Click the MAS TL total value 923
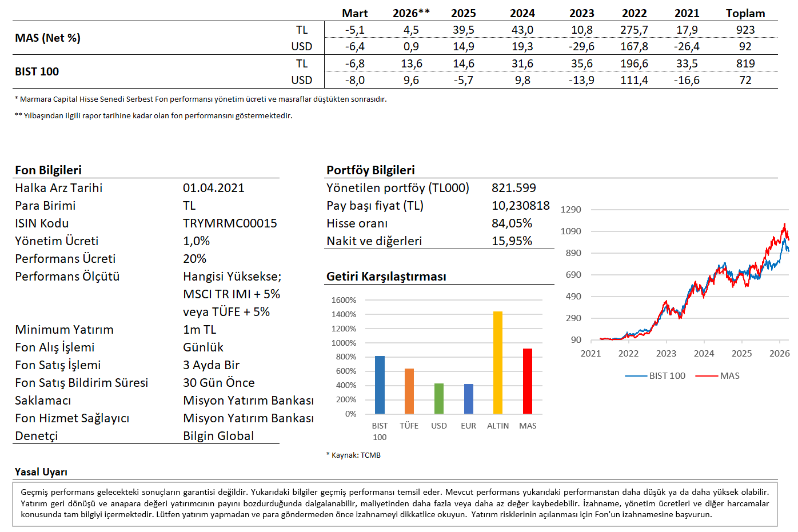The width and height of the screenshot is (798, 532). click(x=745, y=30)
